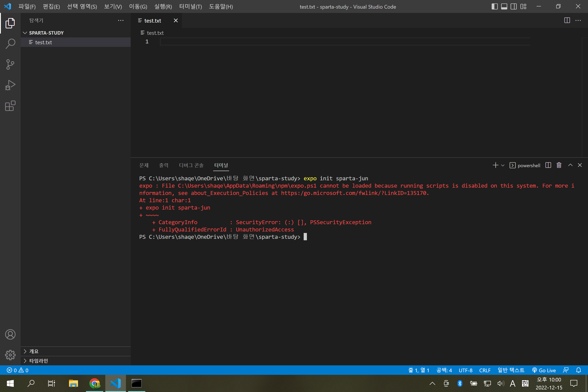The image size is (588, 392).
Task: Show hidden system tray icons
Action: coord(432,383)
